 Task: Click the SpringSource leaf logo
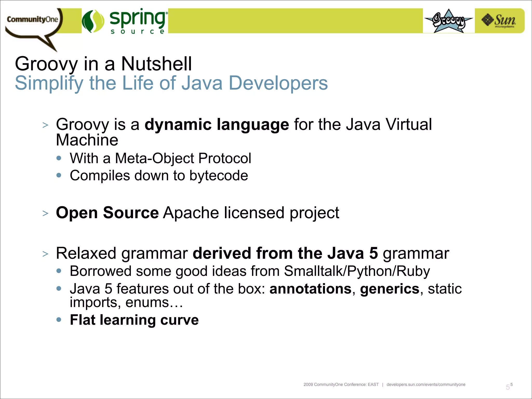coord(93,21)
